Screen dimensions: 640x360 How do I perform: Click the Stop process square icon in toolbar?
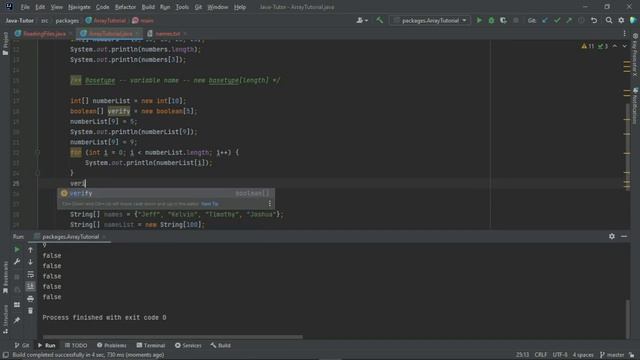(x=516, y=20)
